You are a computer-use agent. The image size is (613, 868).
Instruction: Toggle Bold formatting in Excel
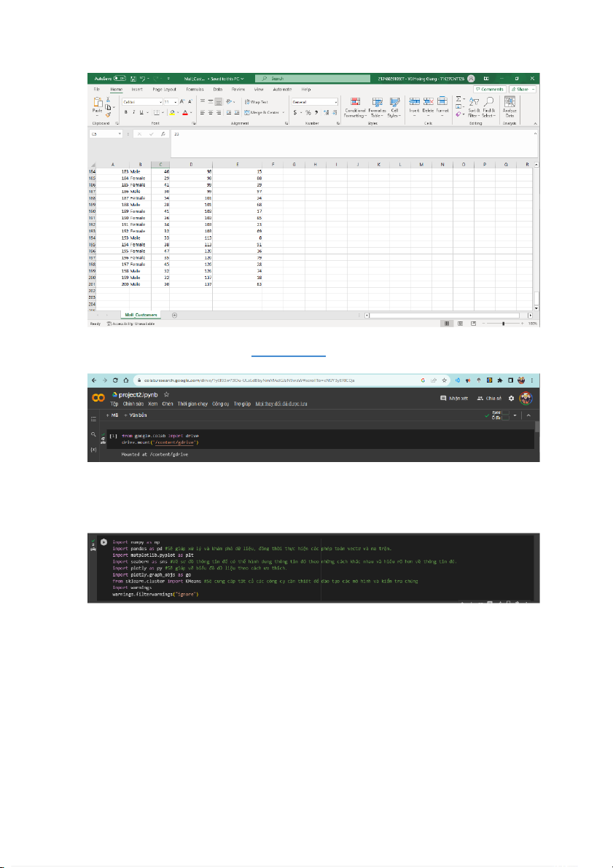click(x=125, y=112)
